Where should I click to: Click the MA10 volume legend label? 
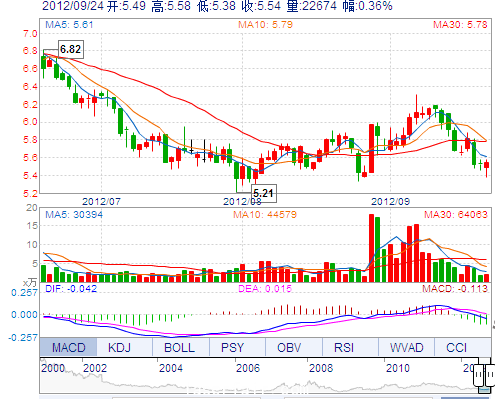coord(265,214)
